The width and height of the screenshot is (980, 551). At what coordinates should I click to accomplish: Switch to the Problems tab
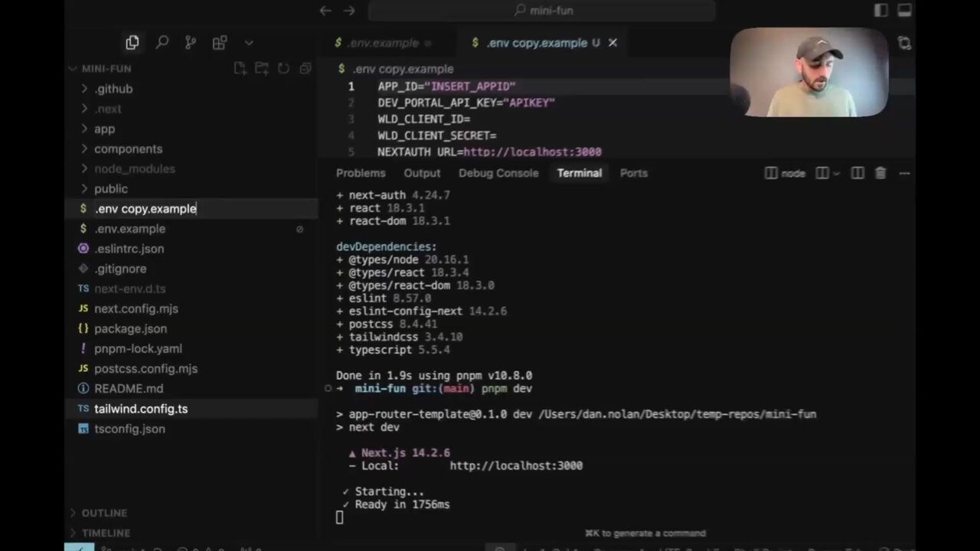pos(361,173)
